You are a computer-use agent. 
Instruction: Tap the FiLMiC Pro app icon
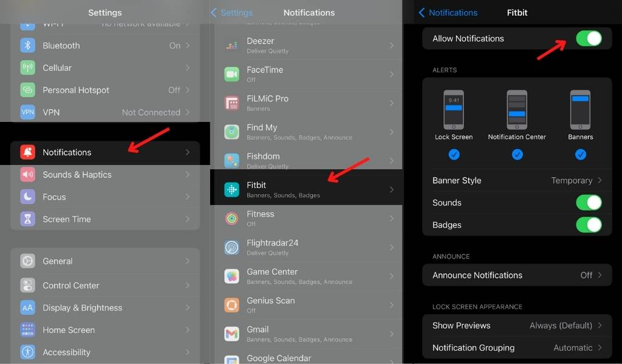[x=231, y=103]
